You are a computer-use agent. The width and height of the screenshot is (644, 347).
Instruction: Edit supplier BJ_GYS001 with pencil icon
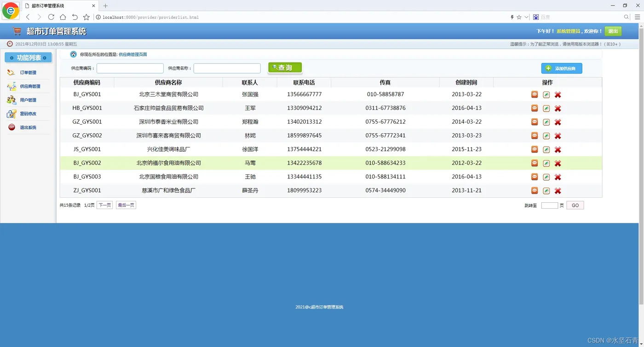pyautogui.click(x=546, y=95)
